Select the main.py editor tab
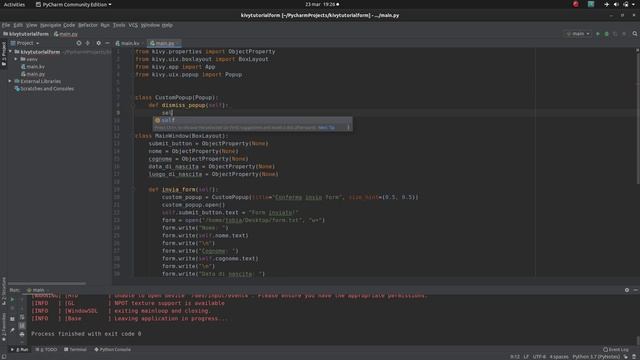Screen dimensions: 640x360 [163, 43]
